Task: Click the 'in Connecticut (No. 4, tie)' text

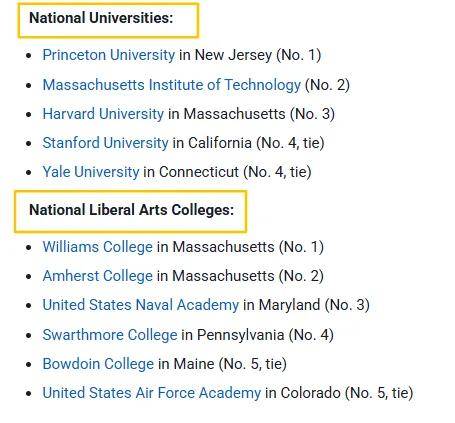Action: click(x=227, y=172)
